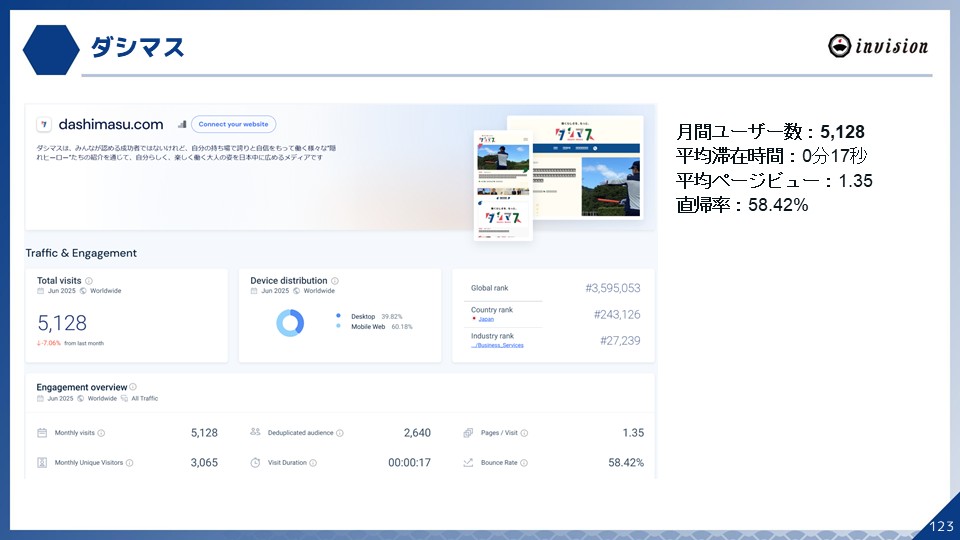The width and height of the screenshot is (960, 540).
Task: Click the signal bars icon beside dashimasu.com
Action: pyautogui.click(x=182, y=124)
